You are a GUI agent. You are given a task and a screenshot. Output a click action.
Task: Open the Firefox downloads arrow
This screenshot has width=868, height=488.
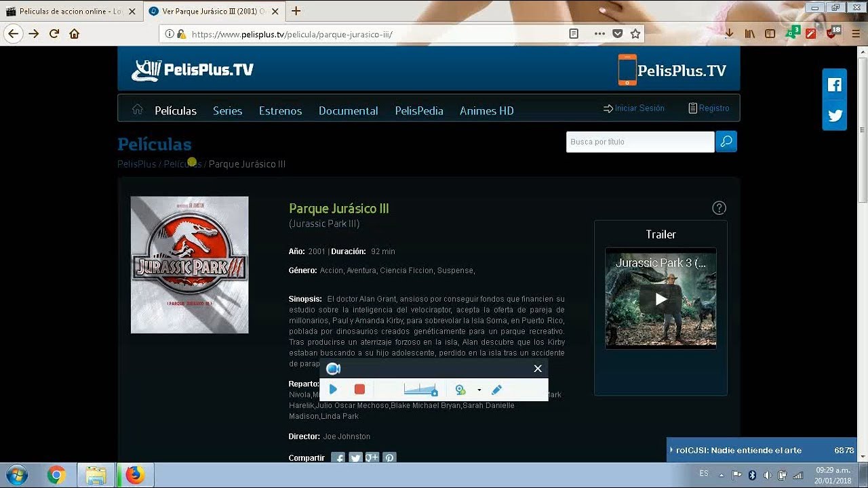click(730, 33)
